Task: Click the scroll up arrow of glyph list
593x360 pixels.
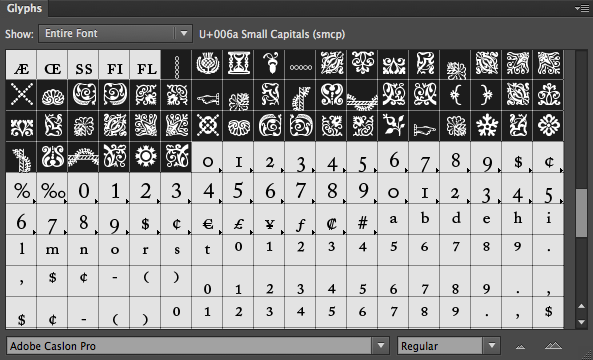Action: click(582, 306)
